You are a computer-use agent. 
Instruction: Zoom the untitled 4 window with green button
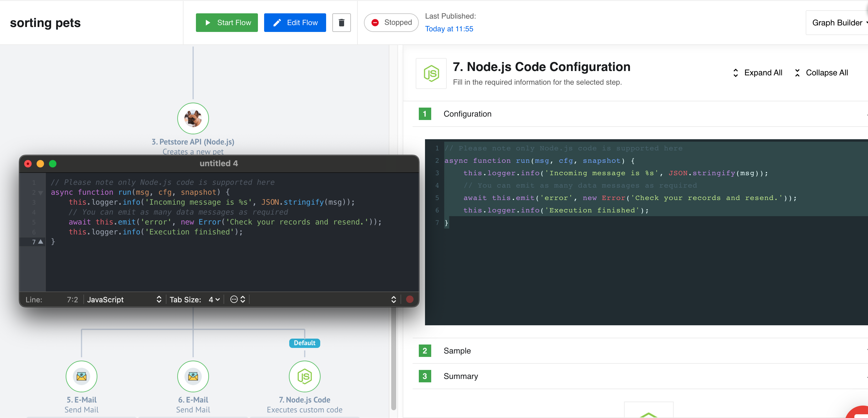click(x=53, y=164)
